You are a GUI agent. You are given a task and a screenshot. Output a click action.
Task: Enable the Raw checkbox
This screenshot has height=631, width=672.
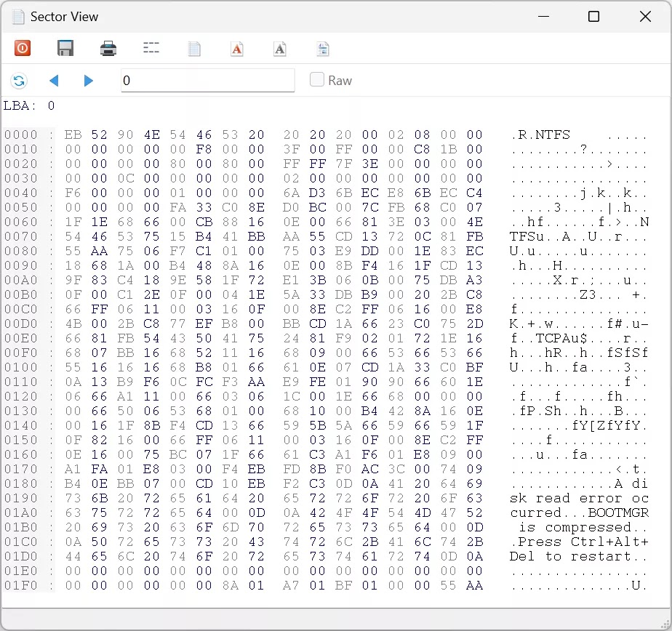(317, 80)
